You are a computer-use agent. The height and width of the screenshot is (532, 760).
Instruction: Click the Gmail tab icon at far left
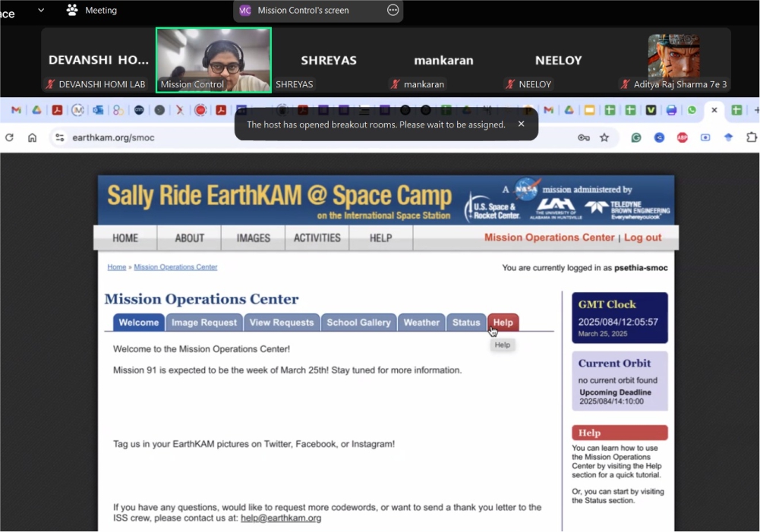tap(16, 110)
